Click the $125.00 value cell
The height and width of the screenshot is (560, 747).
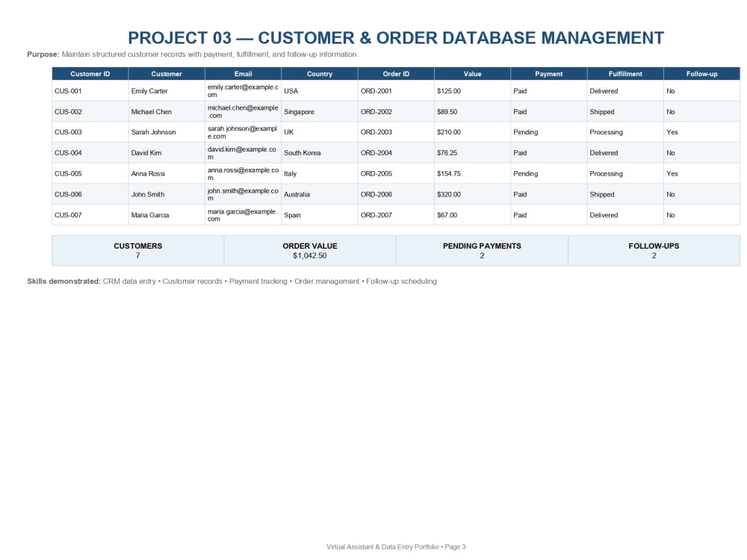click(x=473, y=91)
